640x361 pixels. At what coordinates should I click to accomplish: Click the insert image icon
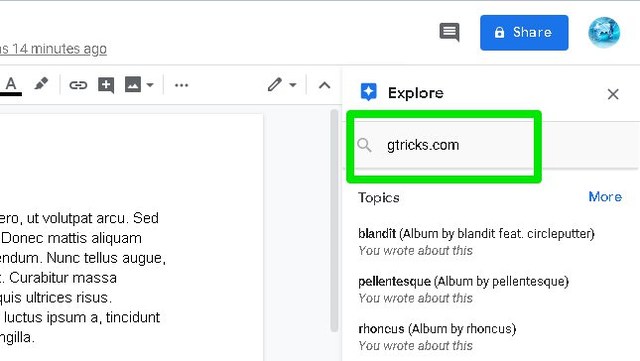133,85
